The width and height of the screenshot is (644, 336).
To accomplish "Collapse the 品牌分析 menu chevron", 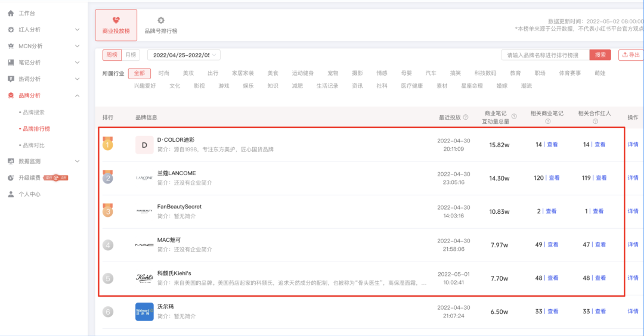I will [x=77, y=95].
